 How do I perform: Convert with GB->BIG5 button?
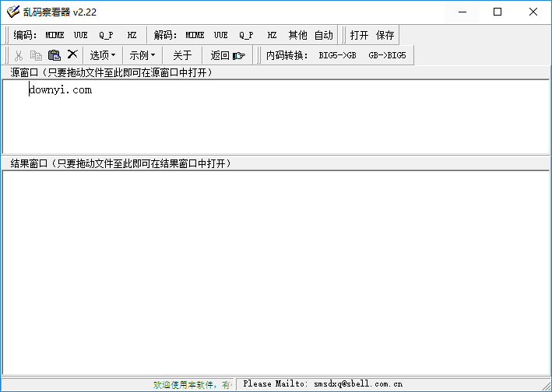click(x=387, y=55)
